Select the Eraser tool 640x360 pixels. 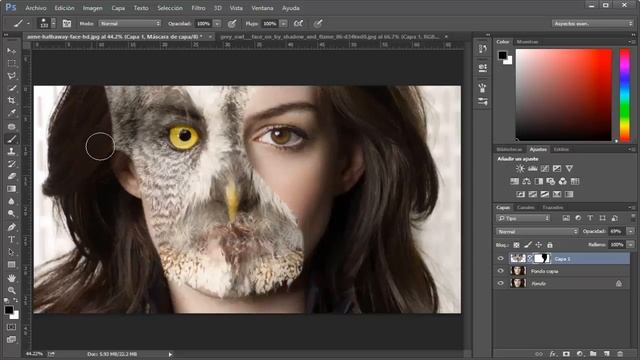coord(11,176)
